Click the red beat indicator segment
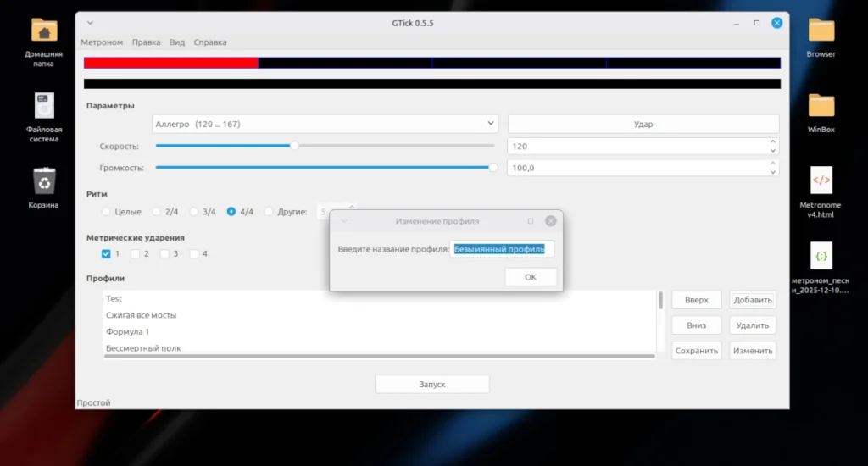This screenshot has height=466, width=868. pyautogui.click(x=170, y=63)
